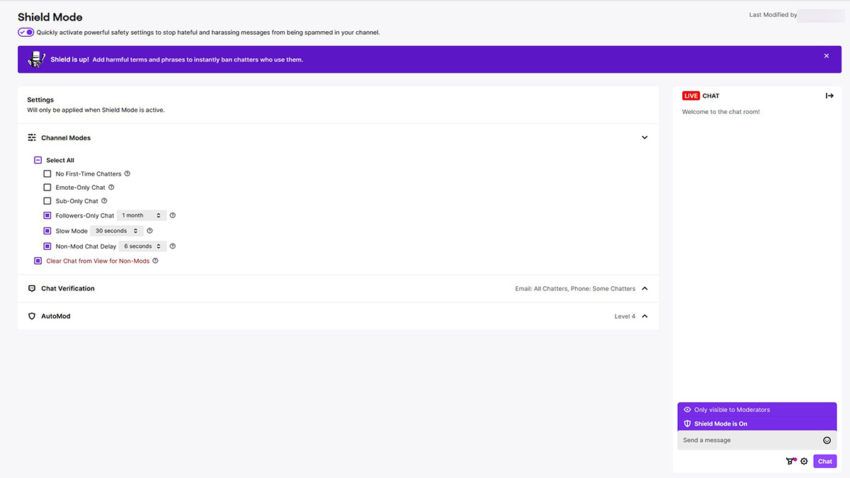Open the Slow Mode seconds dropdown
The height and width of the screenshot is (478, 850).
(x=116, y=231)
